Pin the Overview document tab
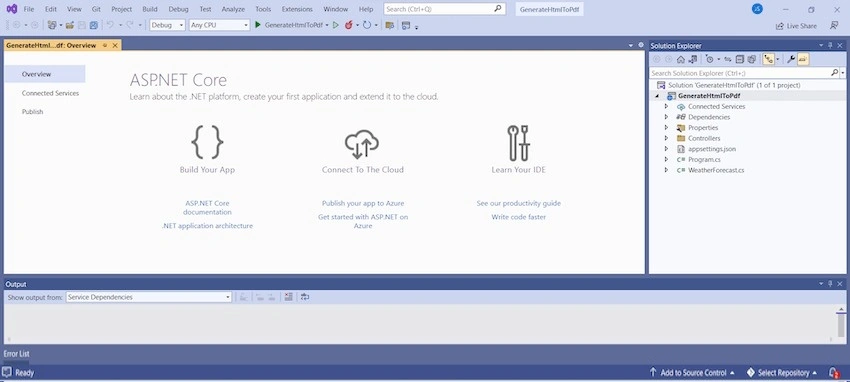Image resolution: width=850 pixels, height=382 pixels. pos(105,46)
